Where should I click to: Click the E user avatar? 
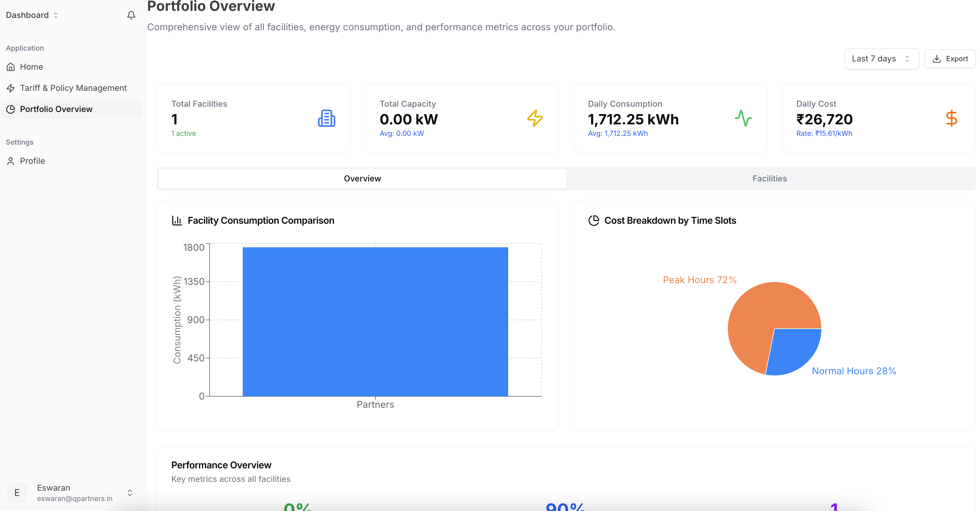[x=17, y=493]
